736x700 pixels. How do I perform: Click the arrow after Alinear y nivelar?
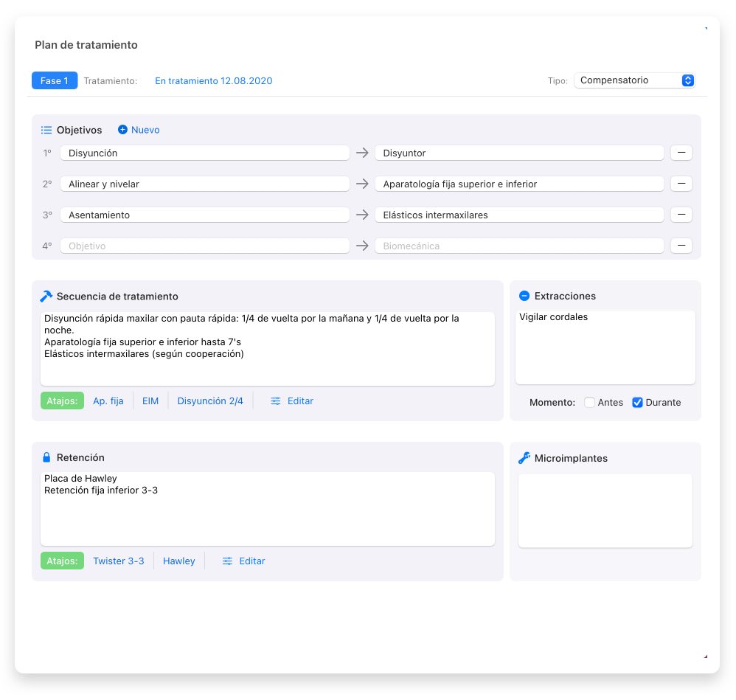pyautogui.click(x=362, y=184)
